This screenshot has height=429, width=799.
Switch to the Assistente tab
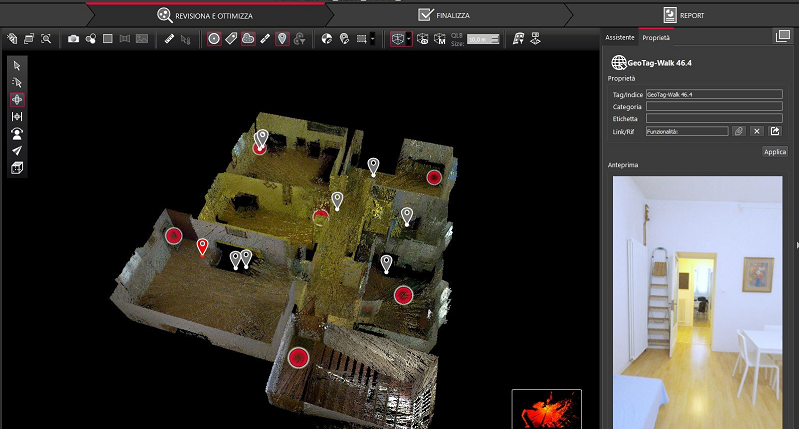[619, 37]
